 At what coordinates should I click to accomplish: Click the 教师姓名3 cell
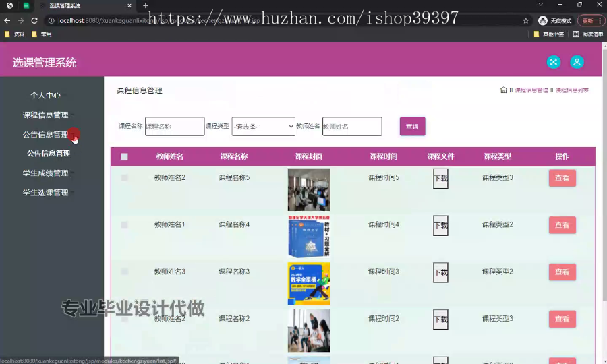pyautogui.click(x=169, y=272)
